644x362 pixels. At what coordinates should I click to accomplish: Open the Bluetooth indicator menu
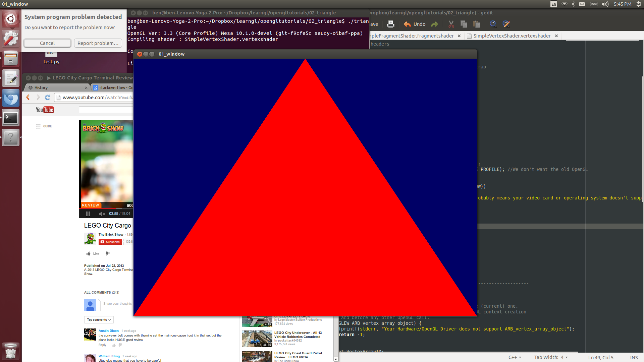[x=573, y=4]
